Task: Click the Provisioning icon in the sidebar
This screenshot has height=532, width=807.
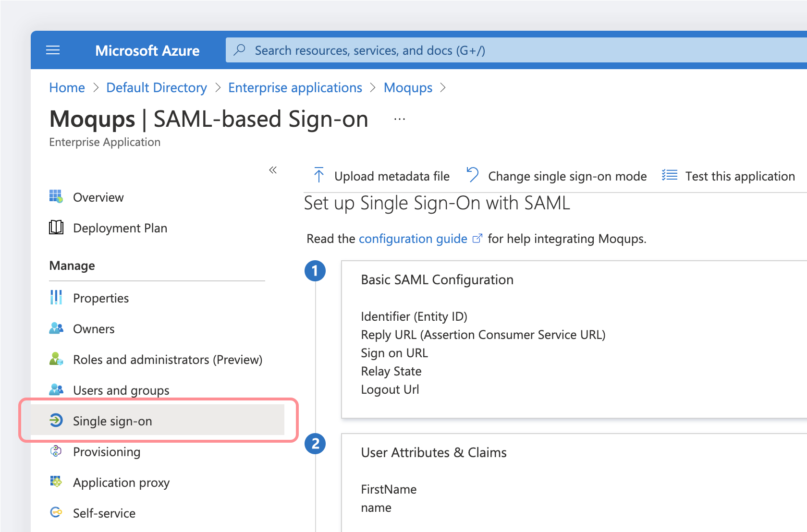Action: [56, 451]
